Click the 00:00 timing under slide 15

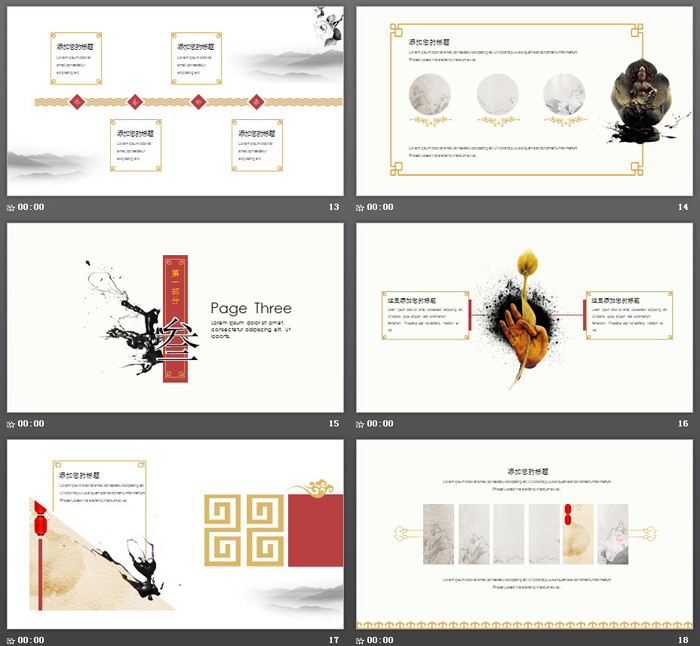[x=31, y=424]
